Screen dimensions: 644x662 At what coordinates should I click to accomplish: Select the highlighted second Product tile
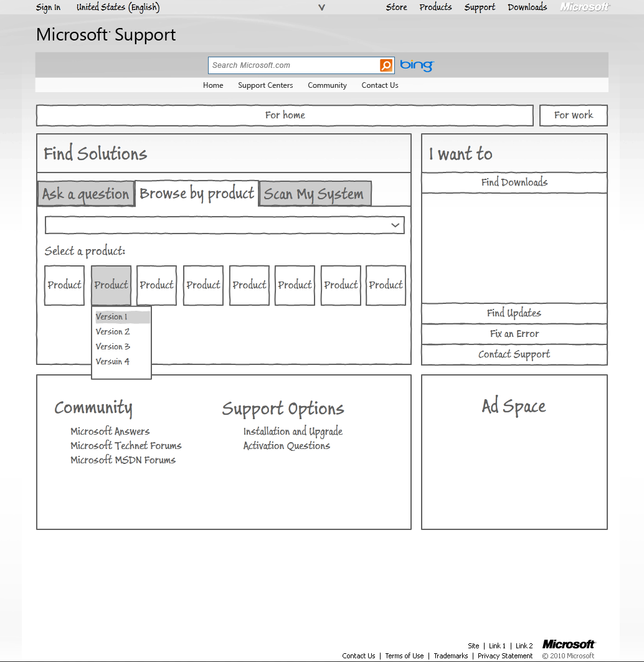coord(111,285)
